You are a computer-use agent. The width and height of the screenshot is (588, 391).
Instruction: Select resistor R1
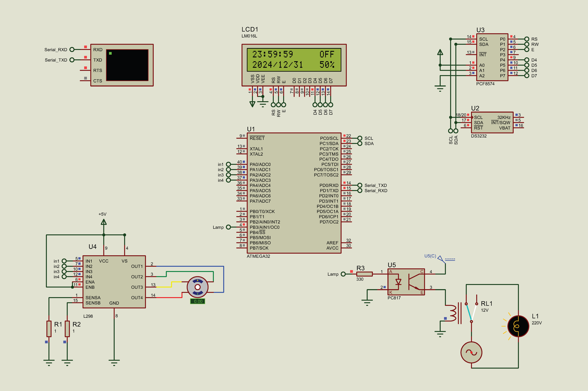click(49, 329)
